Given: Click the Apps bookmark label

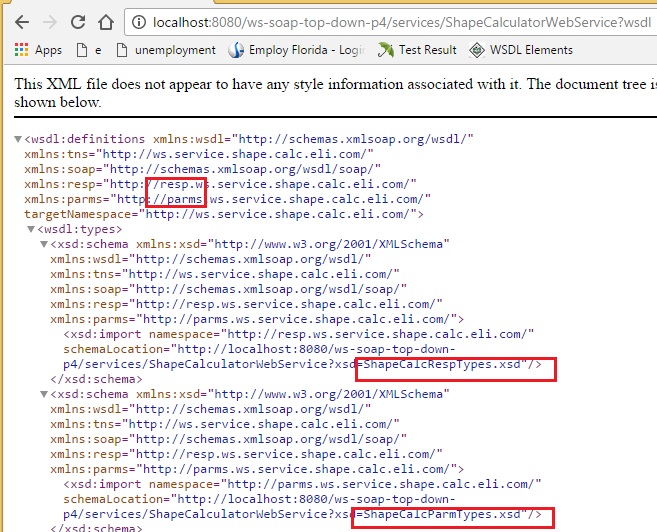Looking at the screenshot, I should pos(48,50).
